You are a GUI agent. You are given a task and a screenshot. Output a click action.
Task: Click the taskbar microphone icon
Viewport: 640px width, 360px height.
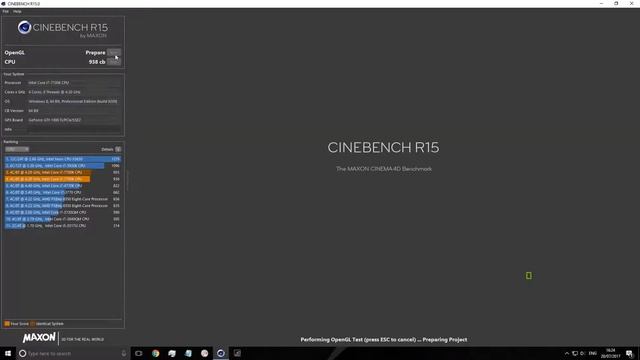tap(124, 353)
